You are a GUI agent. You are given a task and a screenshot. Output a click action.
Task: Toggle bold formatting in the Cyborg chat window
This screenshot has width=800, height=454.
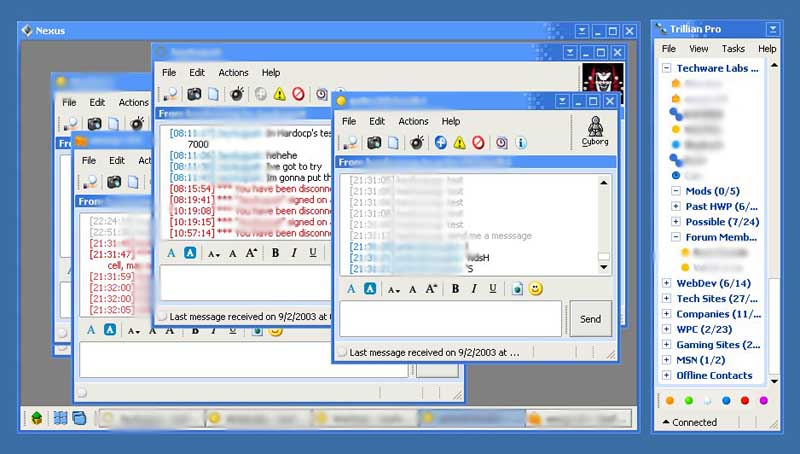coord(455,289)
